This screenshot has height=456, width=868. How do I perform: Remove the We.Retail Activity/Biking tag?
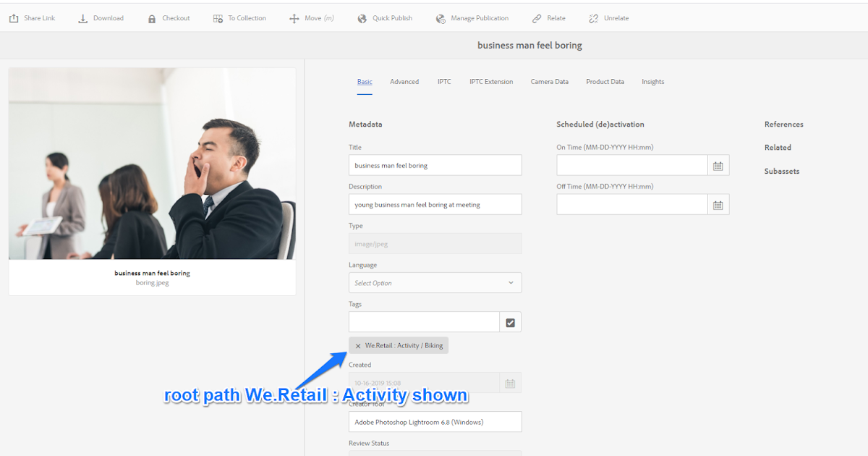(358, 345)
